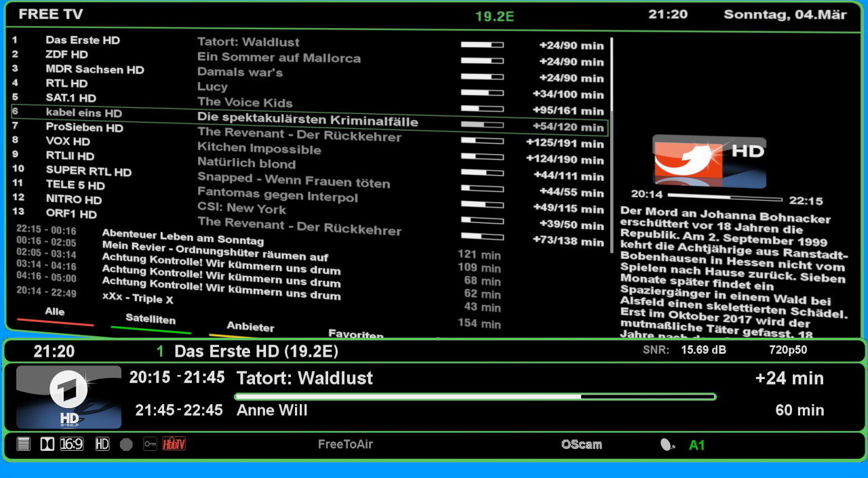Click the 19.2E satellite position in the header
The width and height of the screenshot is (868, 478).
point(494,16)
